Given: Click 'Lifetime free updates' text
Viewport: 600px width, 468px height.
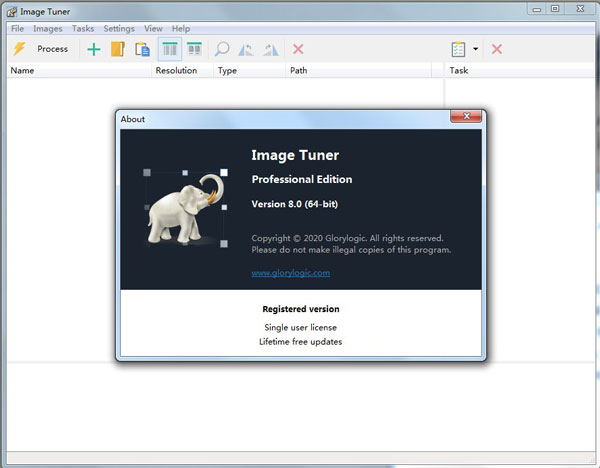Looking at the screenshot, I should [x=300, y=342].
